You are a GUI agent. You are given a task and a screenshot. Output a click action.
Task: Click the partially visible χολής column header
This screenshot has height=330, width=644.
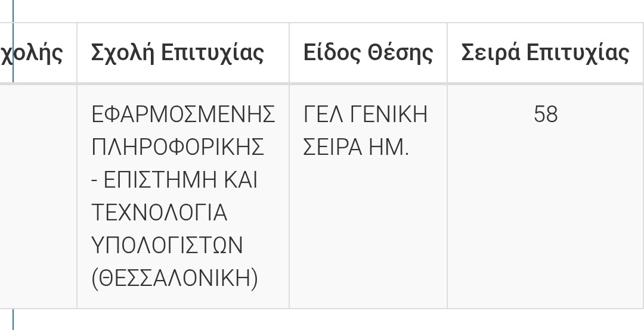click(38, 53)
